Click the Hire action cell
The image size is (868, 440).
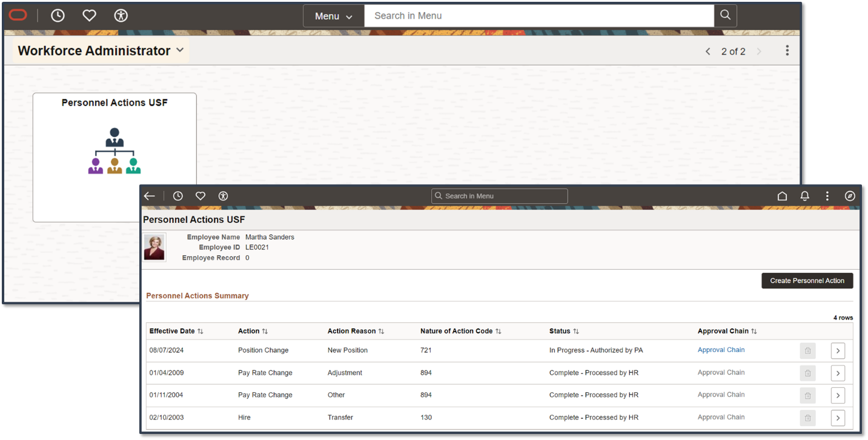(244, 418)
